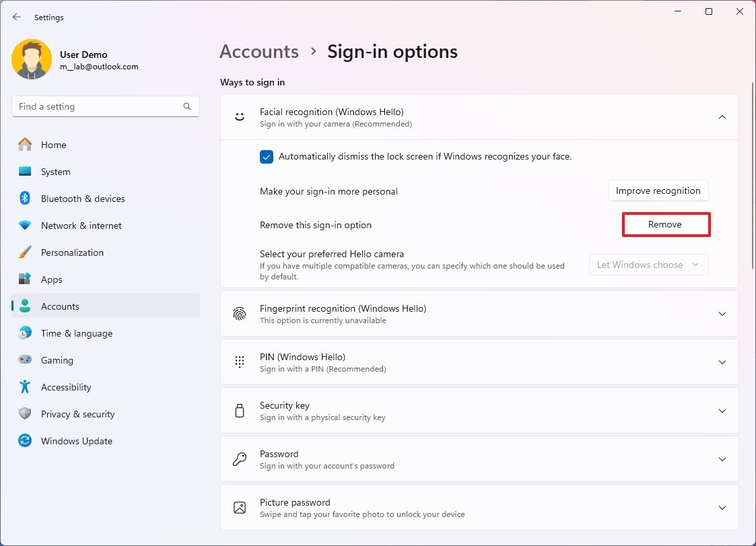Click the fingerprint recognition icon
This screenshot has height=546, width=756.
239,313
